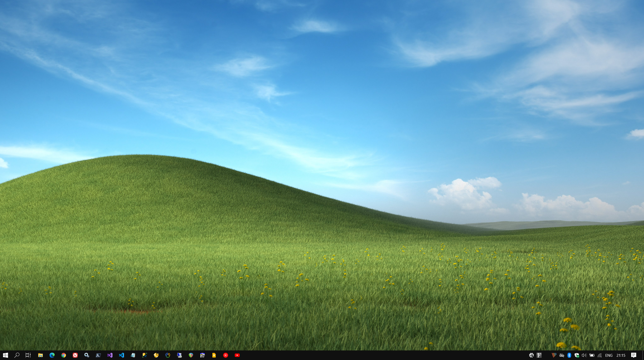The width and height of the screenshot is (644, 360).
Task: Open Bluetooth tray icon
Action: [x=569, y=355]
